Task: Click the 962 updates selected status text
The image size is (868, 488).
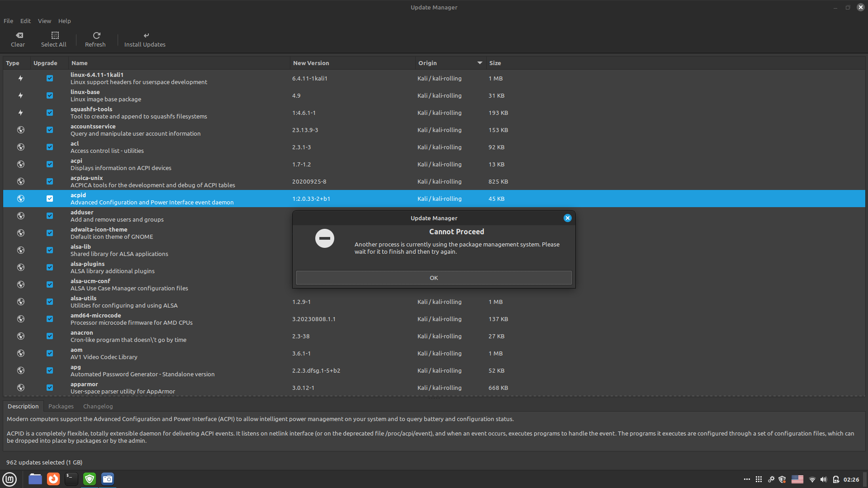Action: pyautogui.click(x=44, y=462)
